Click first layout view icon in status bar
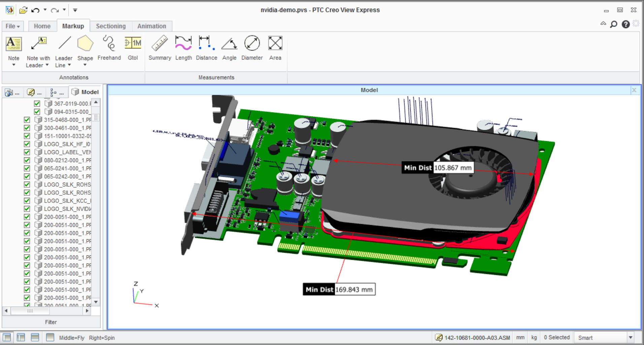The width and height of the screenshot is (644, 345). pyautogui.click(x=7, y=337)
